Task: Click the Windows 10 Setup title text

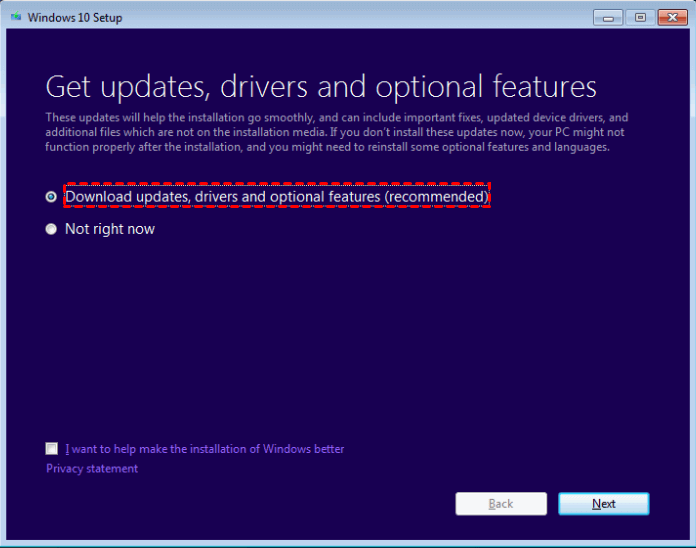Action: pos(75,18)
